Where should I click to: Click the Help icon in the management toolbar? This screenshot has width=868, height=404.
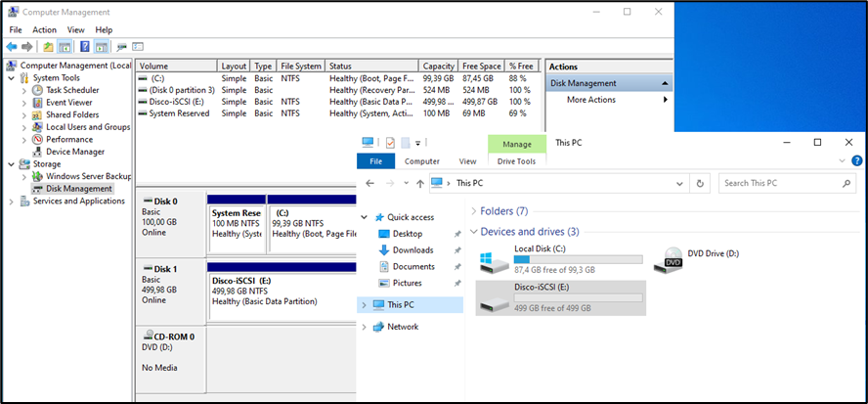[85, 46]
